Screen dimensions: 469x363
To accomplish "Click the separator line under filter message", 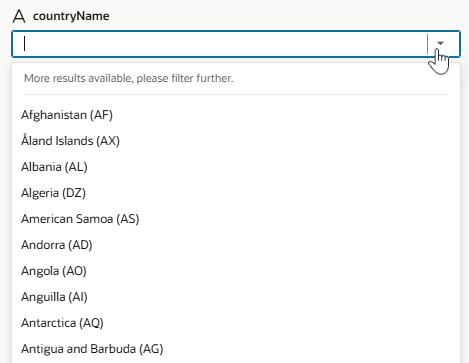I will 236,94.
